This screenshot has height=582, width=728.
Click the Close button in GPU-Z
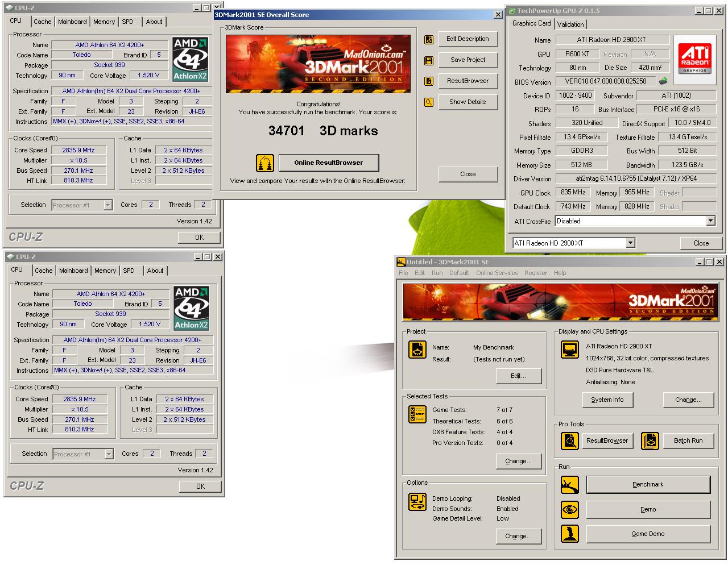[x=701, y=243]
